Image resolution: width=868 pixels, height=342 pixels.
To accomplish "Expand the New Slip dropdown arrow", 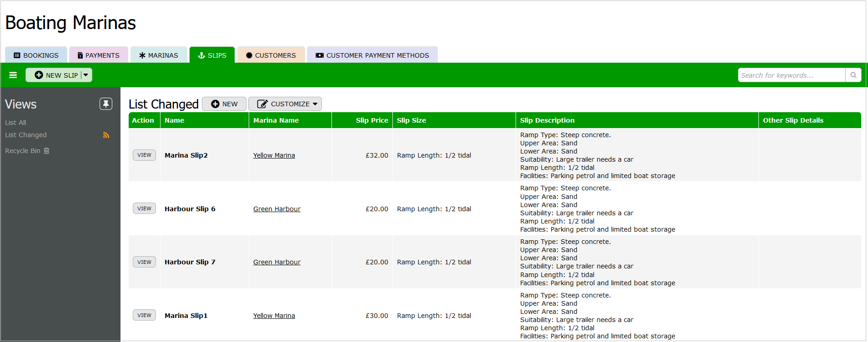I will click(86, 75).
